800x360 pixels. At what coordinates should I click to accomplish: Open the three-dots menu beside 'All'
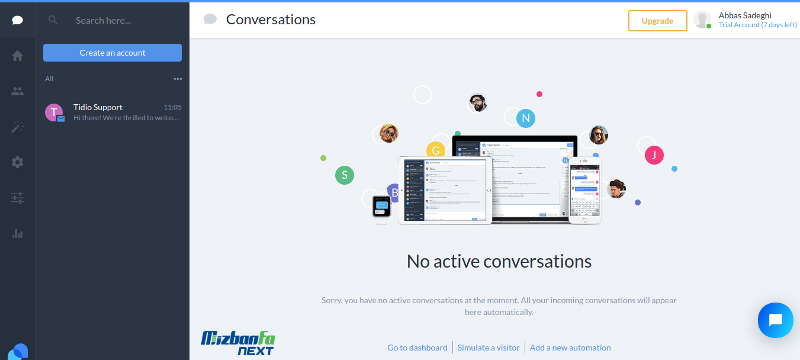pos(178,79)
